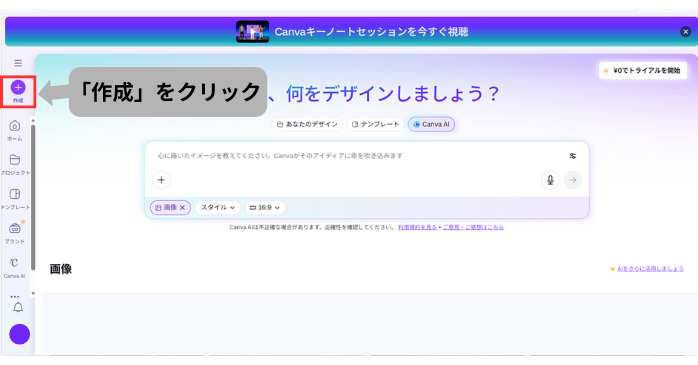Open notifications bell icon
This screenshot has height=365, width=698.
coord(18,308)
